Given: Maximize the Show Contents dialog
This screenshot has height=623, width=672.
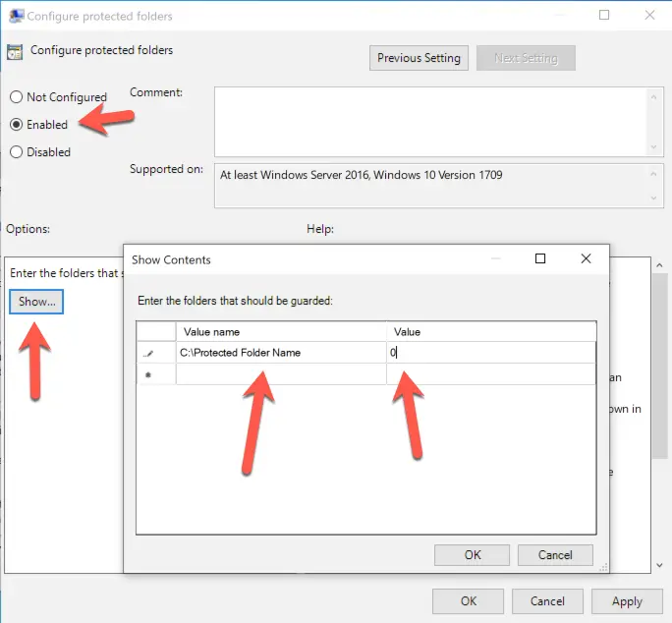Looking at the screenshot, I should coord(540,259).
